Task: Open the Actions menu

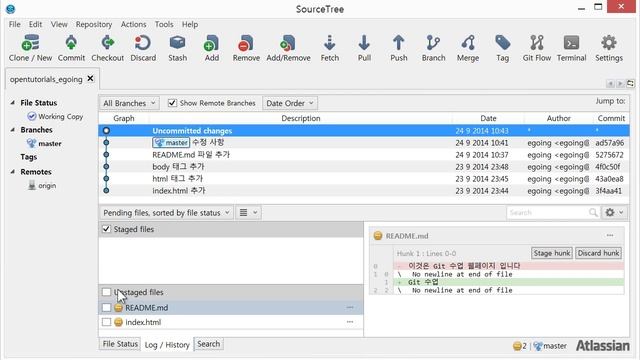Action: point(133,24)
